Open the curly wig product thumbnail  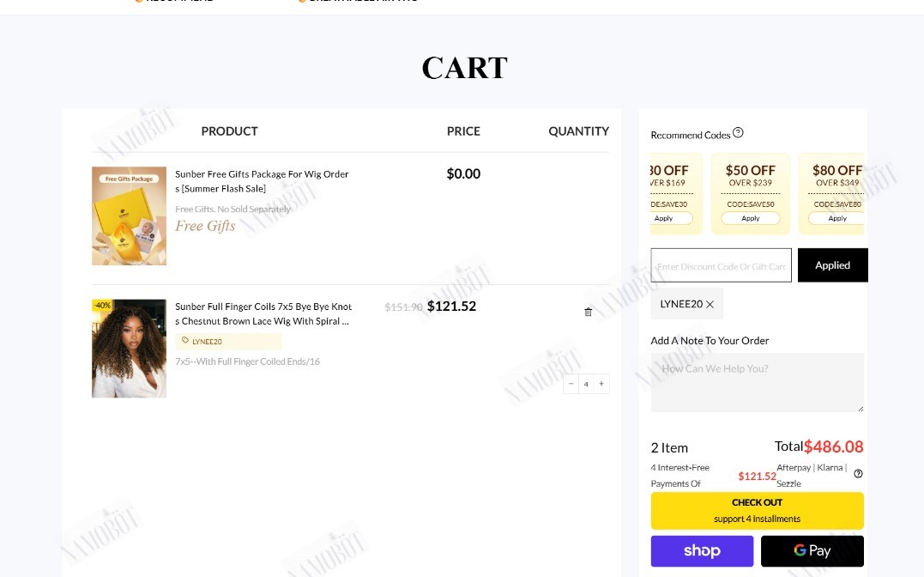click(129, 348)
